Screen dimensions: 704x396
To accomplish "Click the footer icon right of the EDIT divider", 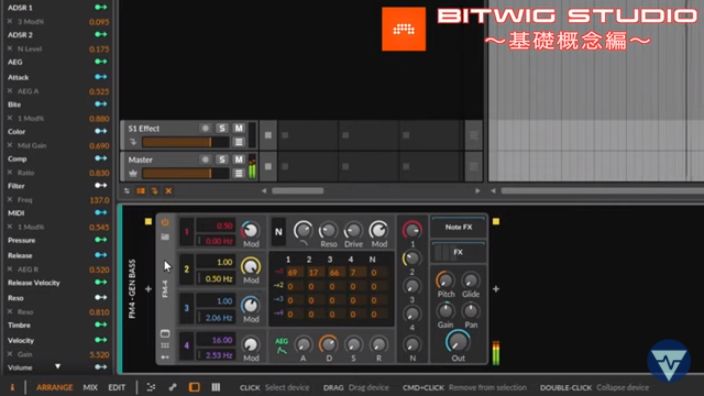I will [x=151, y=387].
